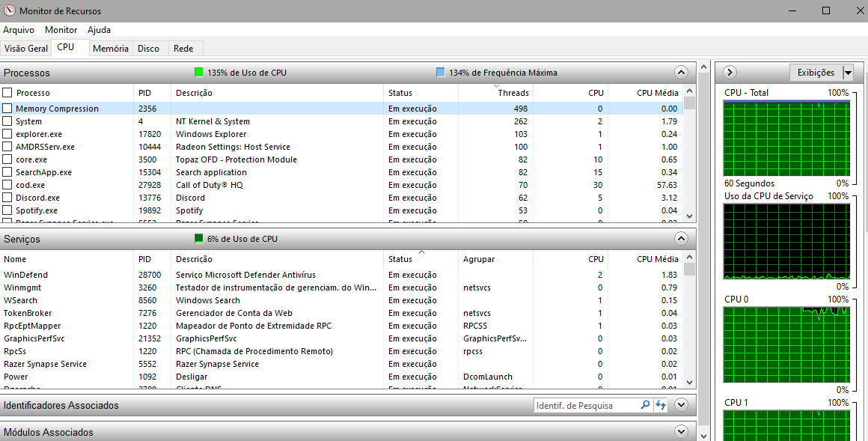Click the up arrow of the Serviços list scrollbar
Viewport: 868px width, 441px height.
(689, 257)
